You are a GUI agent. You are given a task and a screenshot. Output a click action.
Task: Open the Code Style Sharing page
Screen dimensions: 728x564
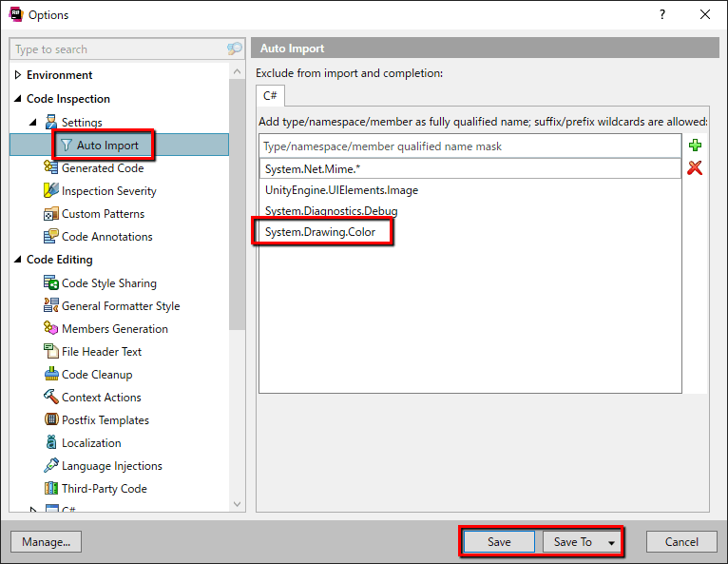coord(109,282)
